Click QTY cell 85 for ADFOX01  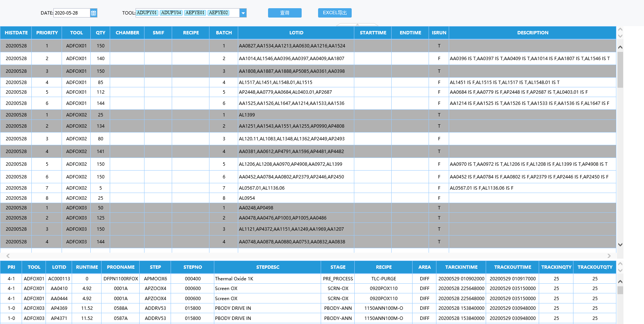click(100, 82)
